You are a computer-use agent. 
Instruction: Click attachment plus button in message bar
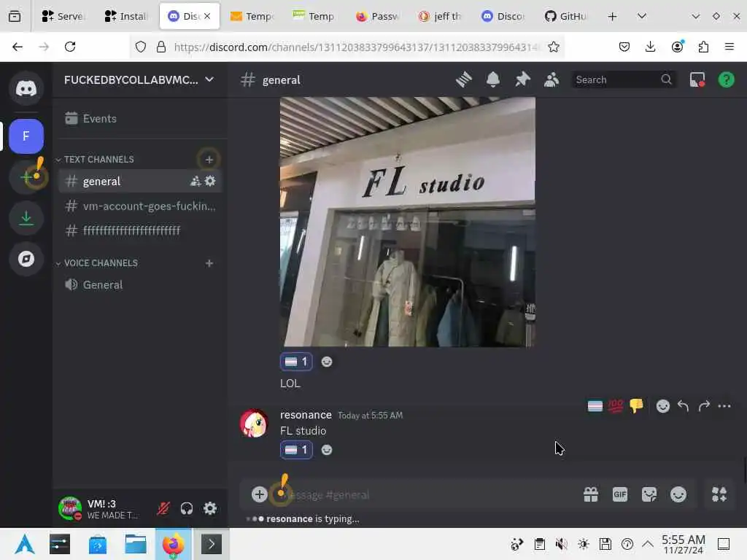(259, 494)
